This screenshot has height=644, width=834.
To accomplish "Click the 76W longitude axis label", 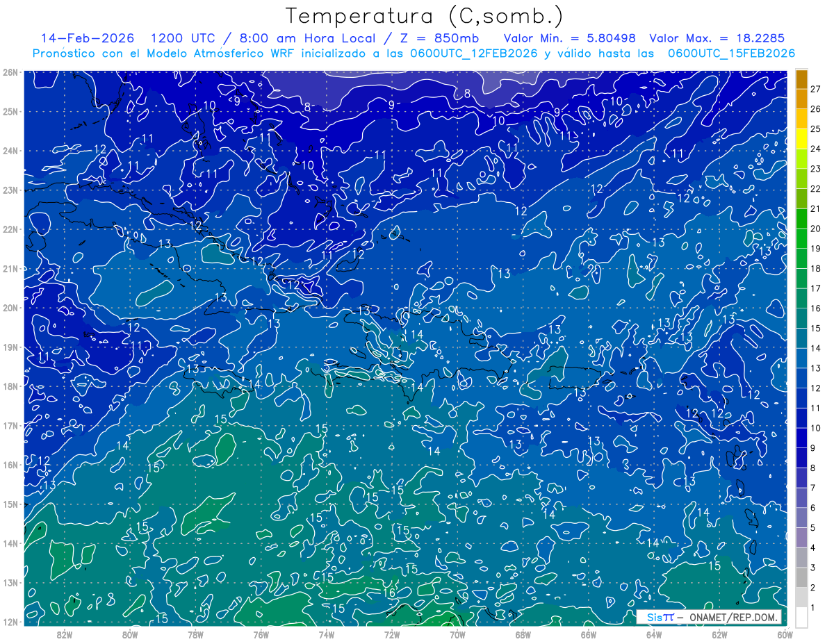I will click(261, 634).
